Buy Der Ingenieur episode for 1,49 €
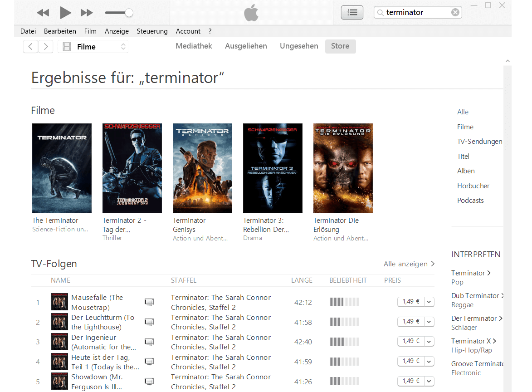 (x=411, y=341)
